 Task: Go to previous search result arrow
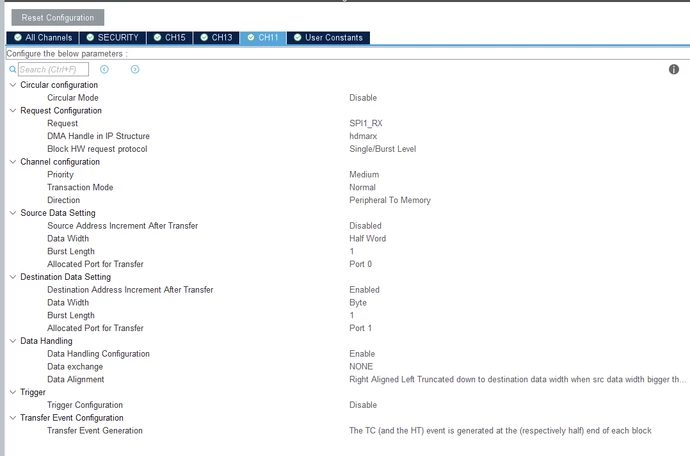[104, 69]
